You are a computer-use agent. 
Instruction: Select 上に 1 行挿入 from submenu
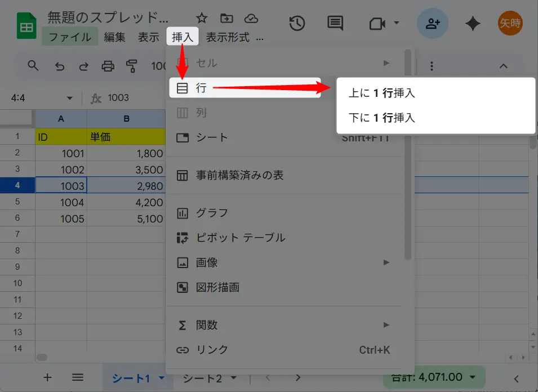pyautogui.click(x=381, y=93)
